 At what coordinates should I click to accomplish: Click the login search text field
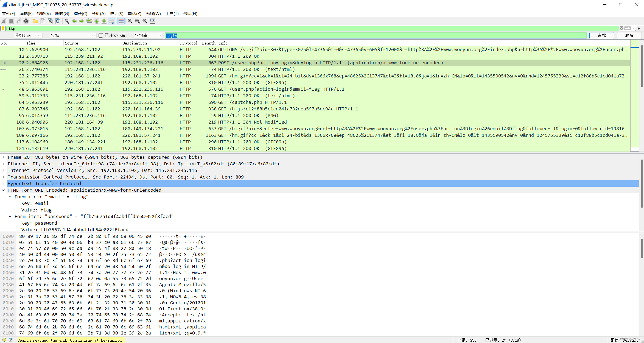(376, 35)
